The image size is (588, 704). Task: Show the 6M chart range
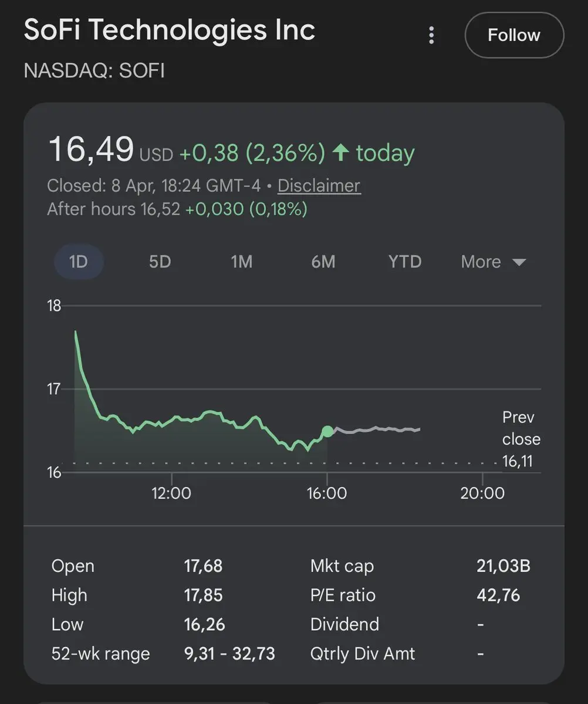click(x=323, y=262)
